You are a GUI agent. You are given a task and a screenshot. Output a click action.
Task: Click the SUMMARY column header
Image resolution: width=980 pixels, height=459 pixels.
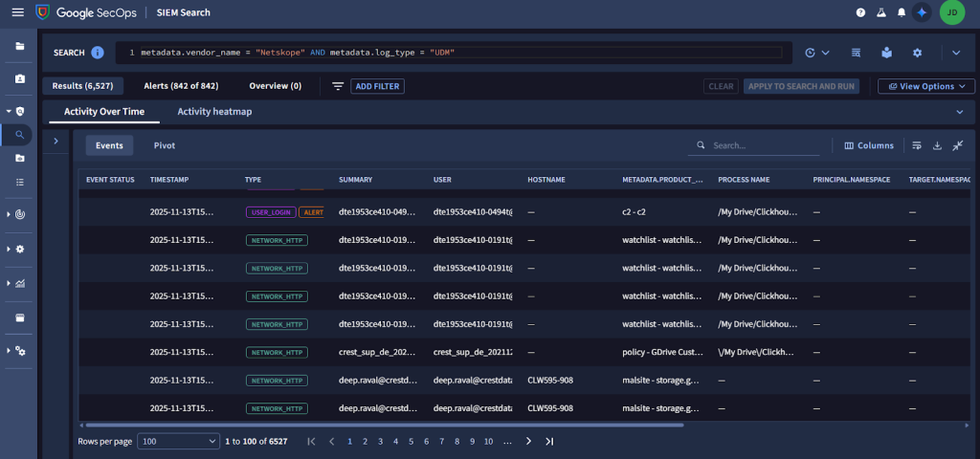click(x=356, y=180)
